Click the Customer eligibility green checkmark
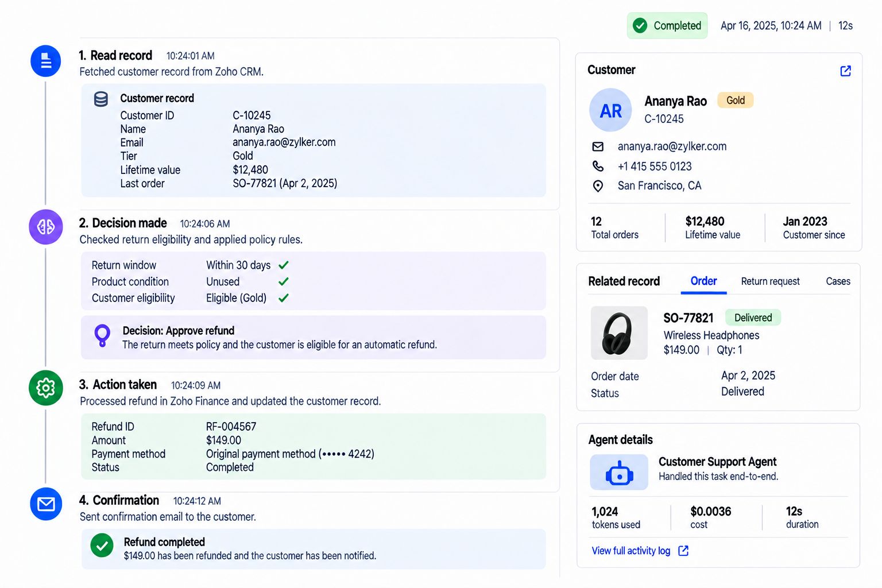This screenshot has height=588, width=882. pos(284,298)
